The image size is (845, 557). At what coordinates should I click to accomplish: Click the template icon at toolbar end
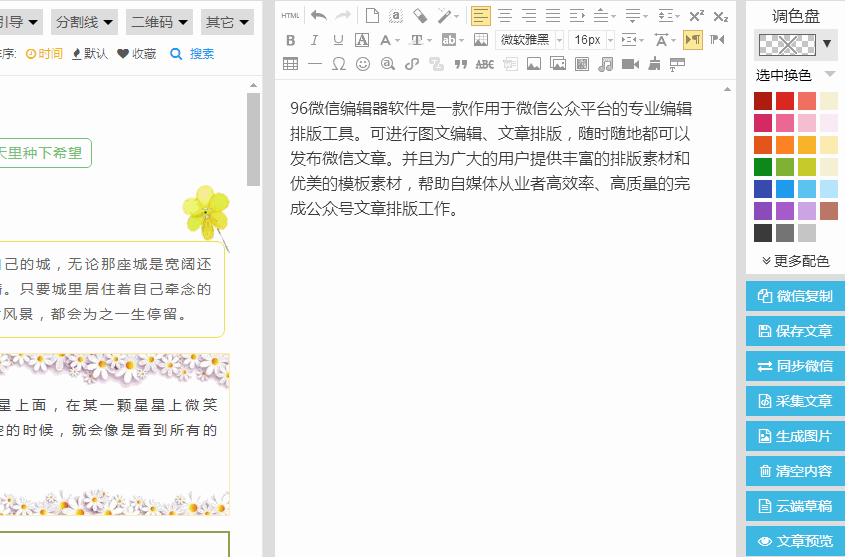click(x=677, y=64)
